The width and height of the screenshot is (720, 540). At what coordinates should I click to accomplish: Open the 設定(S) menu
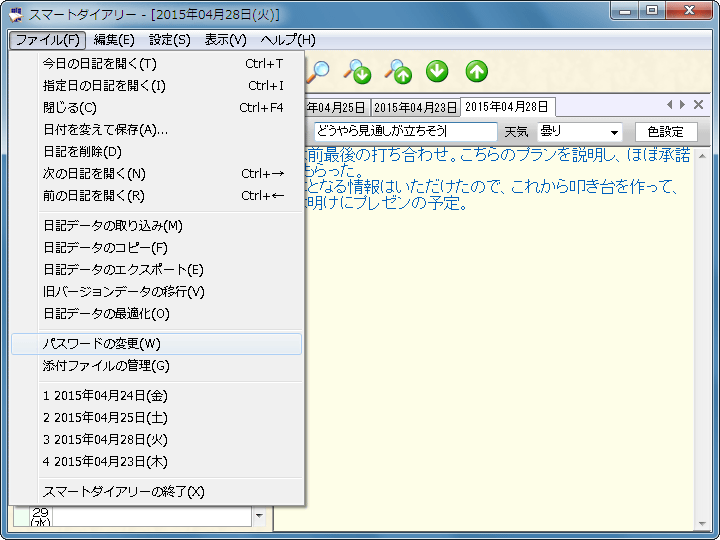coord(169,40)
